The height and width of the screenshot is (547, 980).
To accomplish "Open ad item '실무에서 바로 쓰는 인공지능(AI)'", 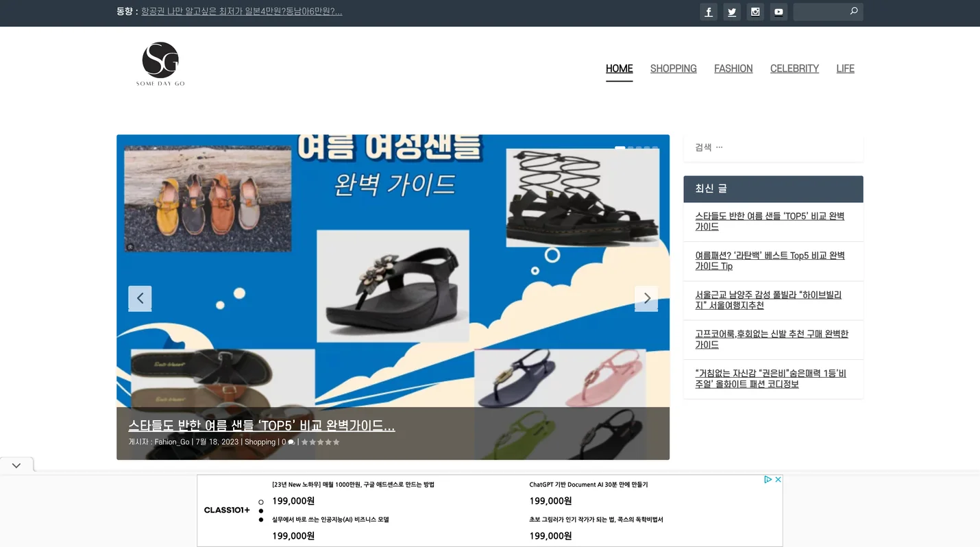I will tap(330, 520).
